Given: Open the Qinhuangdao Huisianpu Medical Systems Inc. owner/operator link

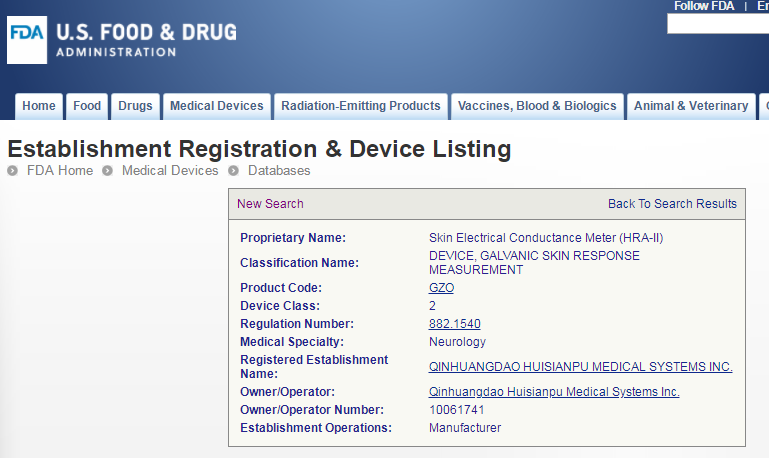Looking at the screenshot, I should pyautogui.click(x=554, y=392).
